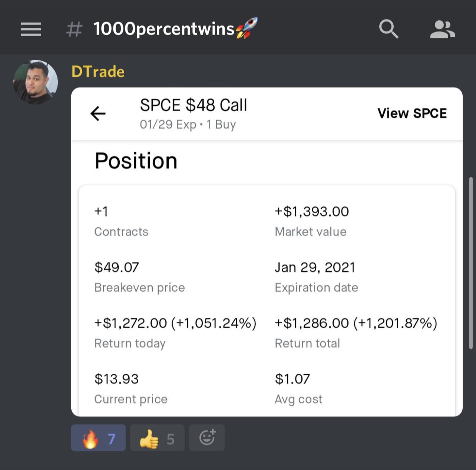Open the hamburger navigation menu

pyautogui.click(x=31, y=29)
